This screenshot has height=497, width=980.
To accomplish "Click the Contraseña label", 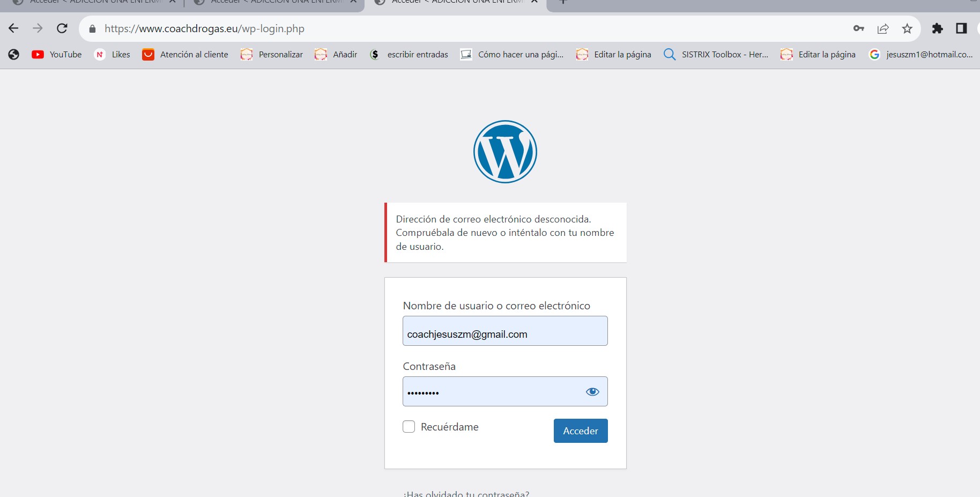I will [429, 366].
